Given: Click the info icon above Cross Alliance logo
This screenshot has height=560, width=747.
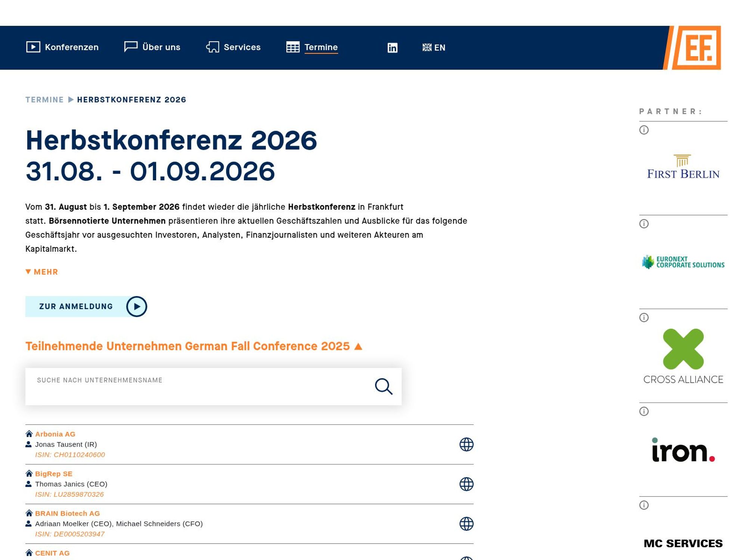Looking at the screenshot, I should pyautogui.click(x=644, y=318).
